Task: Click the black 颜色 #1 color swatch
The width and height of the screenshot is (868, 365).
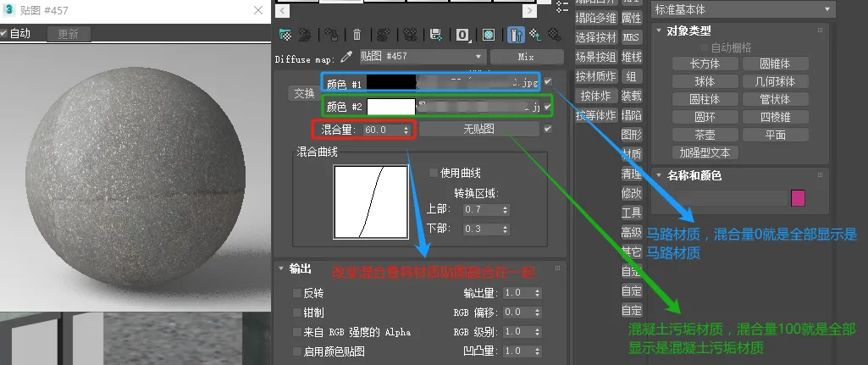Action: point(391,83)
